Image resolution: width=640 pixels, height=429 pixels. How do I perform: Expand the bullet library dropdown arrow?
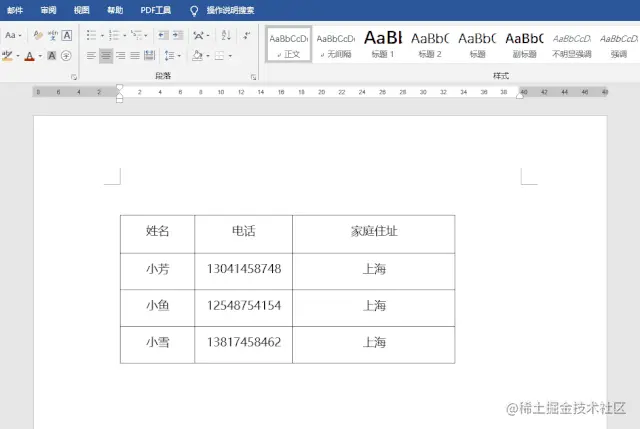click(102, 36)
